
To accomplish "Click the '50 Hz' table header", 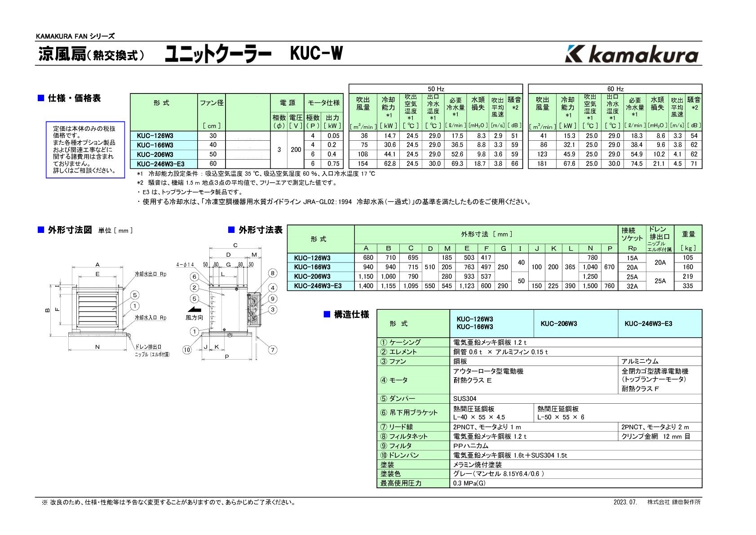I will point(436,89).
